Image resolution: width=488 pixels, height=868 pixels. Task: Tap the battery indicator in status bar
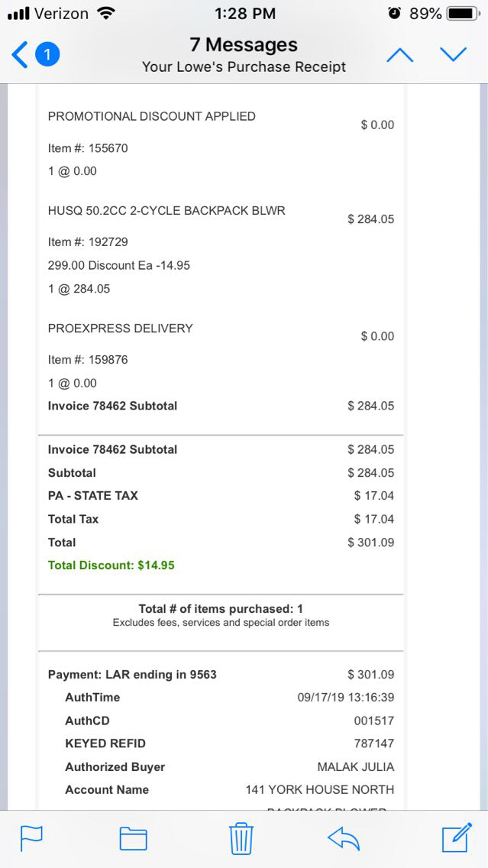pos(463,14)
